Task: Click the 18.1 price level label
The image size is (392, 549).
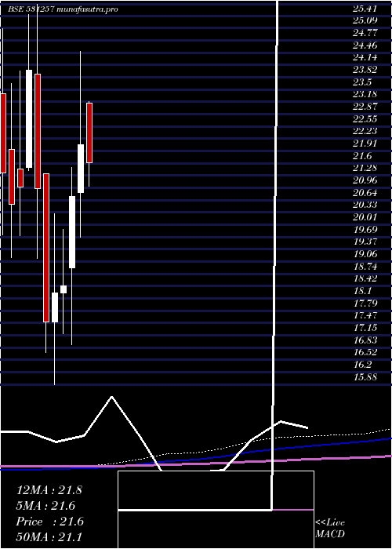Action: (x=362, y=291)
